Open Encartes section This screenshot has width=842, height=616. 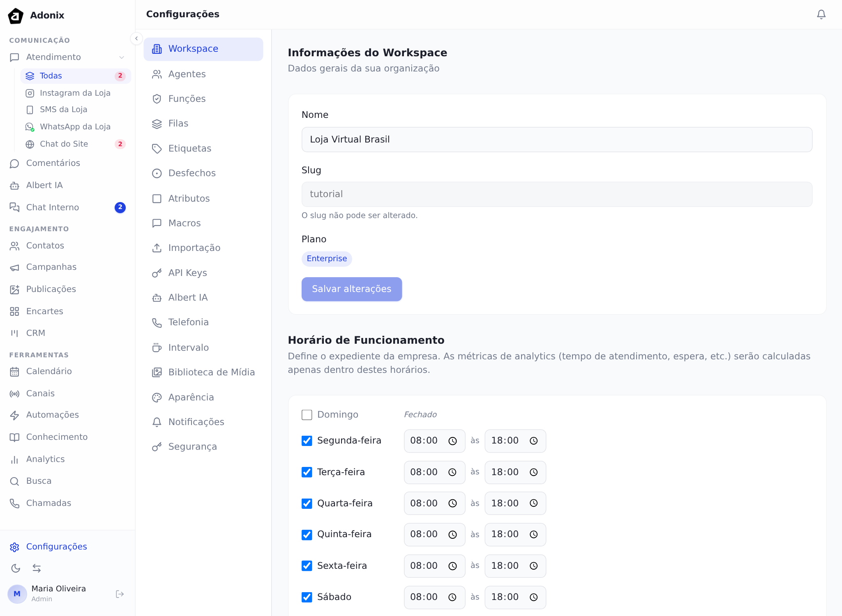(67, 312)
